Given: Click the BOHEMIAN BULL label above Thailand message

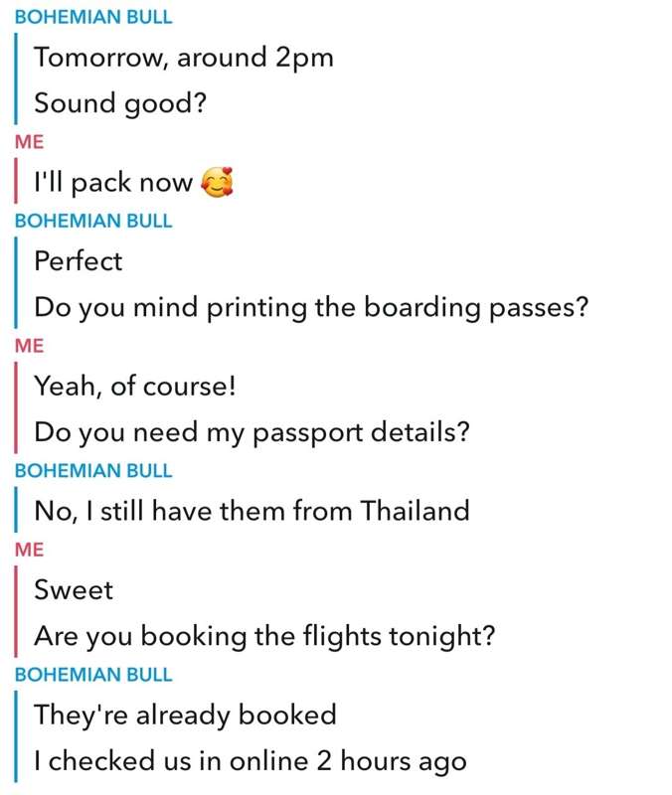Looking at the screenshot, I should click(x=93, y=470).
